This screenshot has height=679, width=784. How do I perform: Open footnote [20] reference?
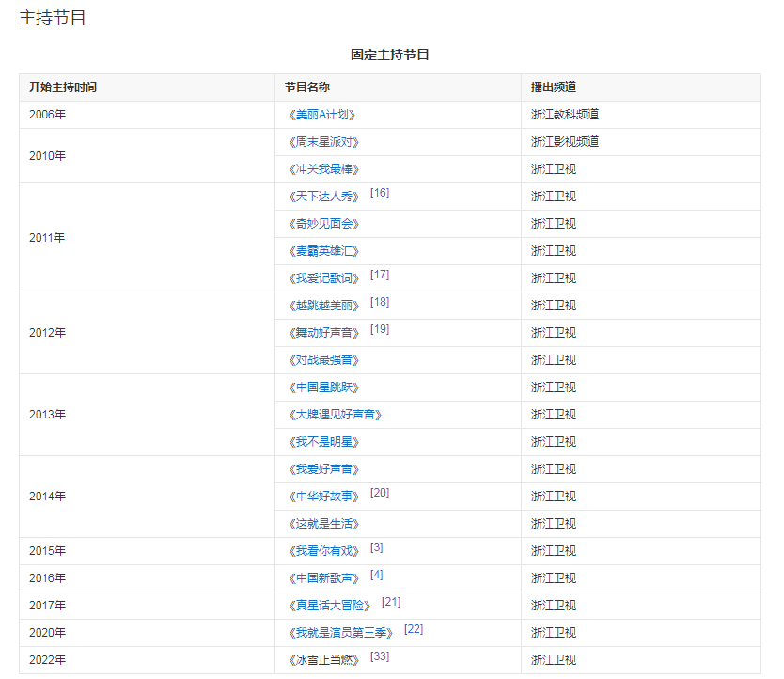(380, 493)
